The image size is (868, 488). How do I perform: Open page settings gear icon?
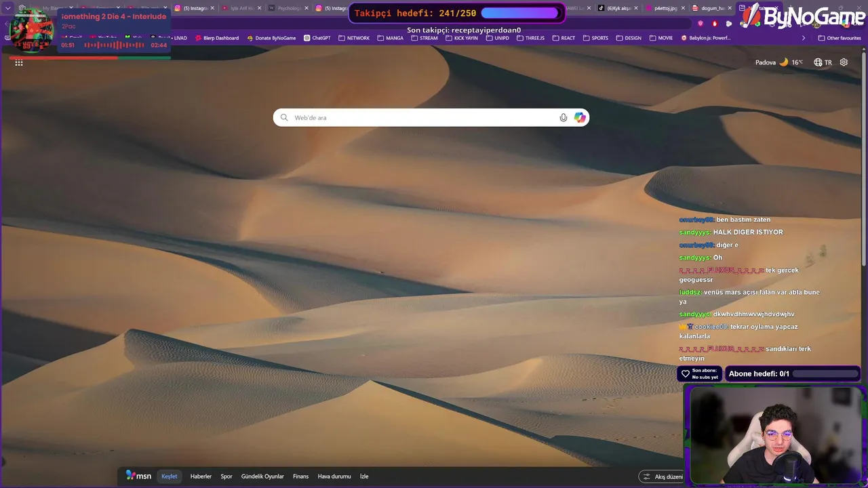(x=844, y=62)
